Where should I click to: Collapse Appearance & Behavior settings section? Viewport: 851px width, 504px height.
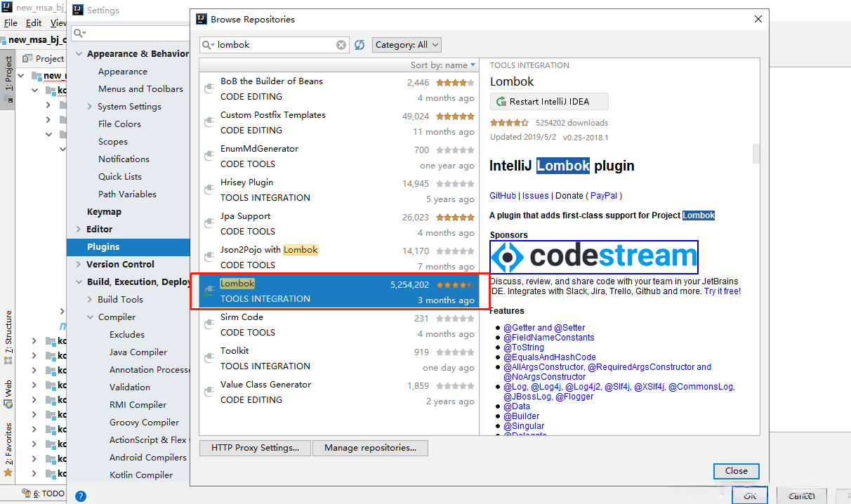[x=78, y=54]
